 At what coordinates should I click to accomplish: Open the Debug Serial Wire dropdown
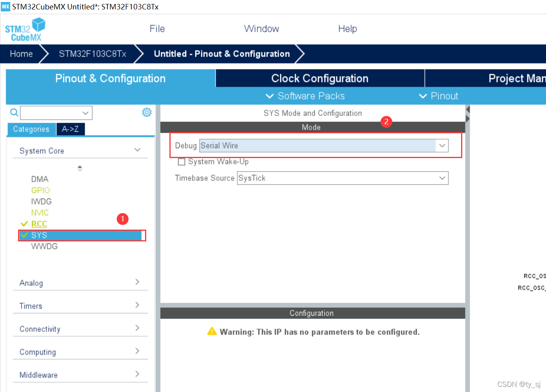tap(324, 145)
